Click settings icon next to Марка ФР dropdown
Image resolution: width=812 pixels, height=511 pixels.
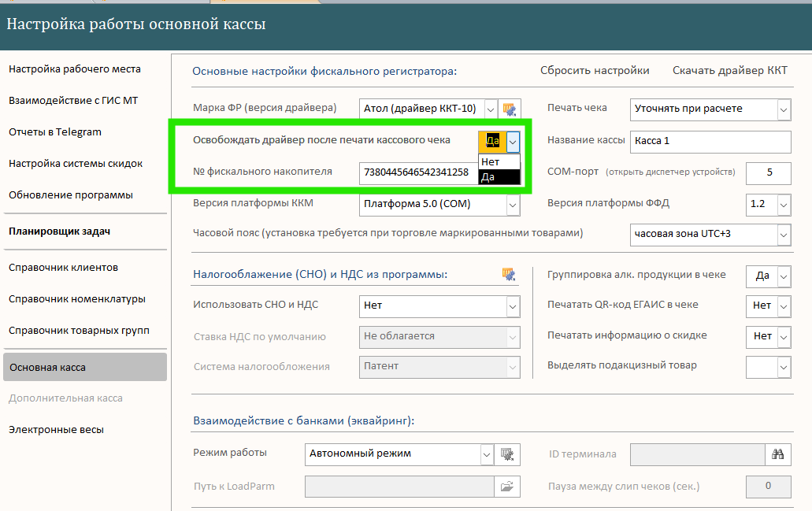pos(510,109)
